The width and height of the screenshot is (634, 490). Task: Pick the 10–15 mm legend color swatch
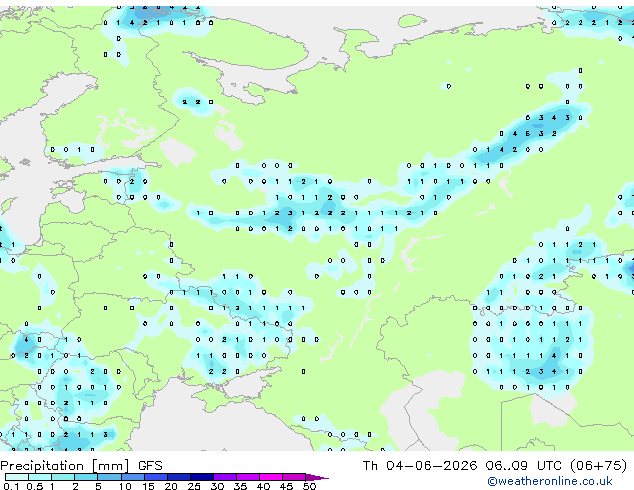132,477
